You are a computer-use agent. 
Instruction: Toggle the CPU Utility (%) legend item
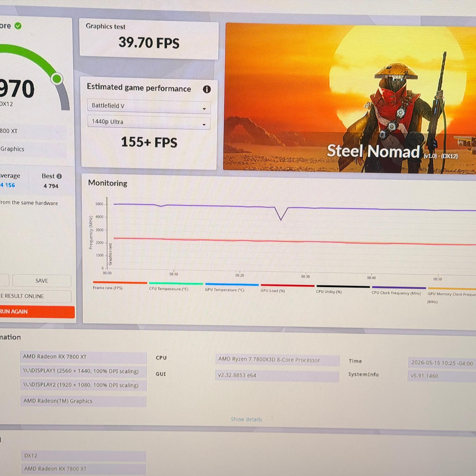(343, 289)
